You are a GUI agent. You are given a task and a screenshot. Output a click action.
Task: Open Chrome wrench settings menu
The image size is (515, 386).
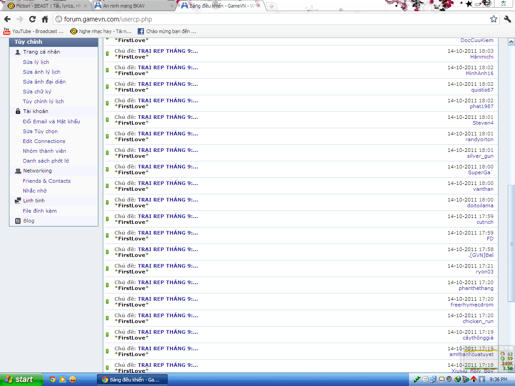tap(507, 19)
